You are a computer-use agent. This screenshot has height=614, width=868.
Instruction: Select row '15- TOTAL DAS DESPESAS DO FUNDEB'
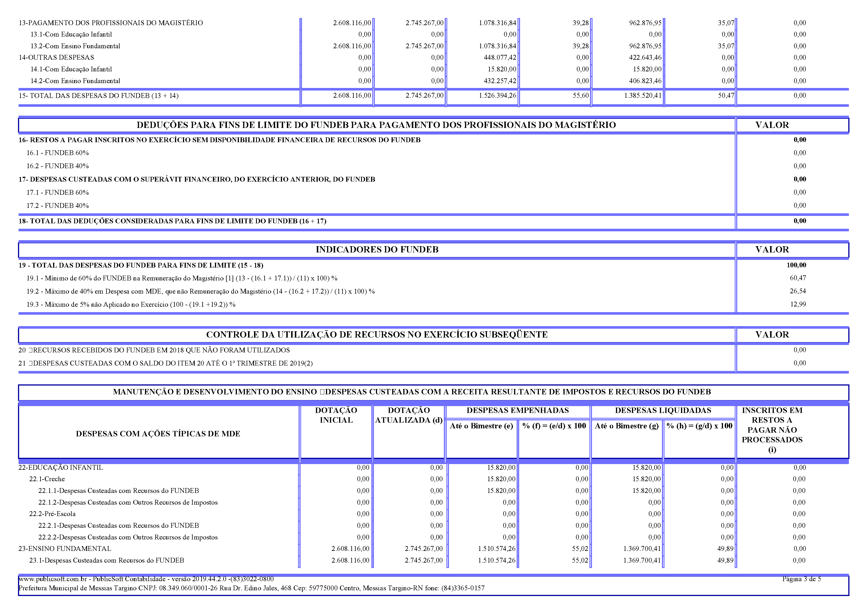pyautogui.click(x=99, y=96)
